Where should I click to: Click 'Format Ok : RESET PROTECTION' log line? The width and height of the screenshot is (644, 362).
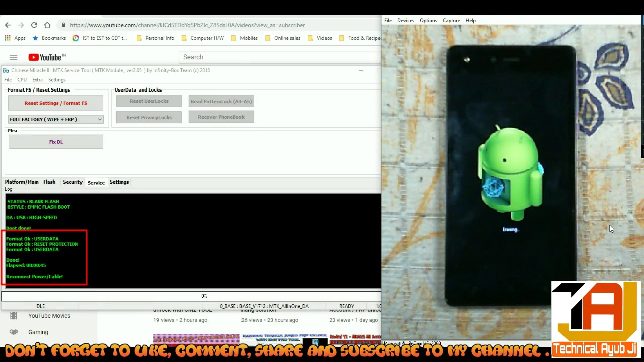42,244
